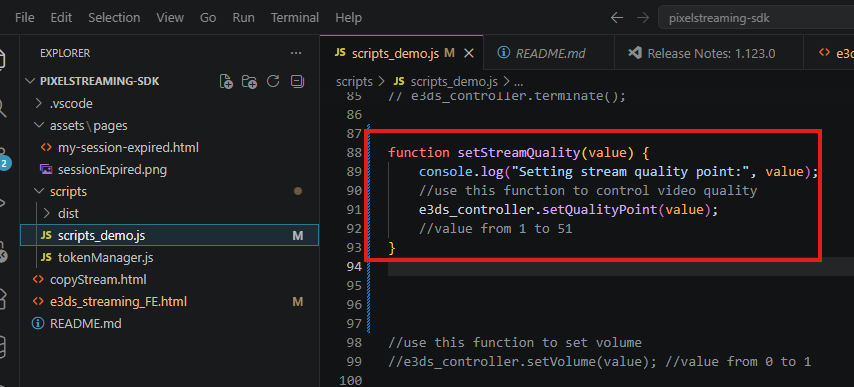Open the File menu
Screen dimensions: 854x387
tap(25, 17)
